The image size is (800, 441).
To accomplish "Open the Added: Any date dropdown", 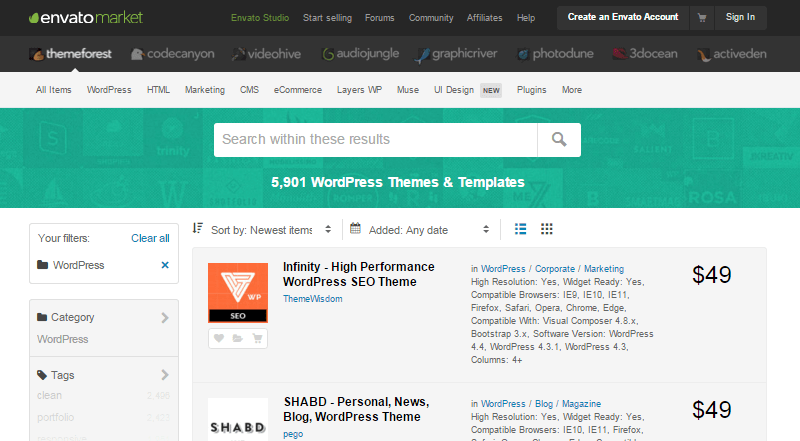I will pyautogui.click(x=421, y=230).
